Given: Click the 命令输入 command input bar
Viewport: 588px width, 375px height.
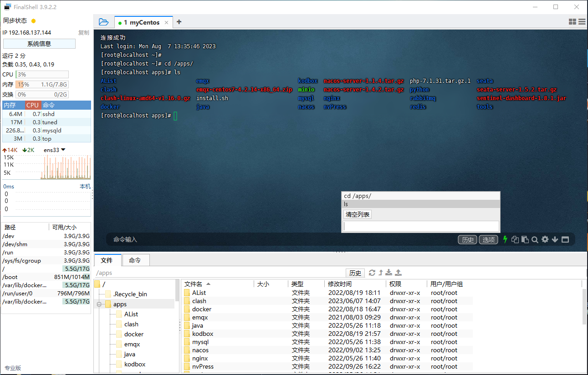Looking at the screenshot, I should click(x=282, y=239).
